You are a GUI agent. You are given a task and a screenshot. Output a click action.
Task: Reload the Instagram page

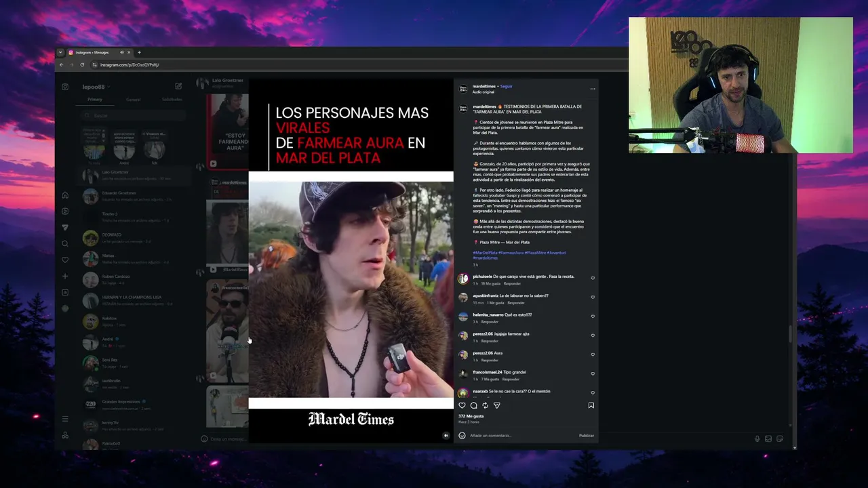[x=82, y=64]
